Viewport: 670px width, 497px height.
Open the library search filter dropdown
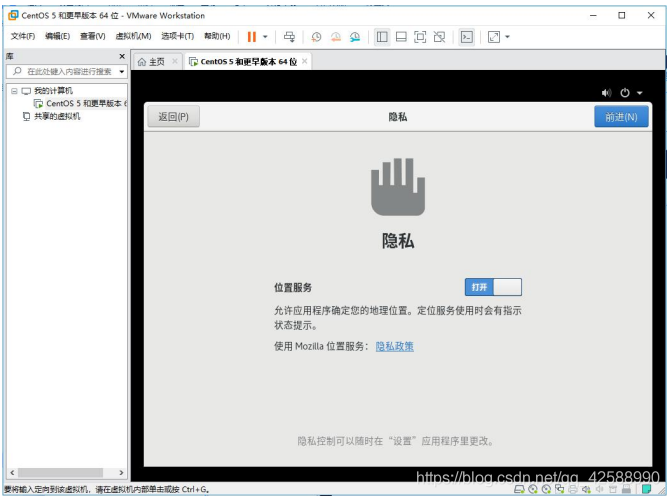(122, 71)
